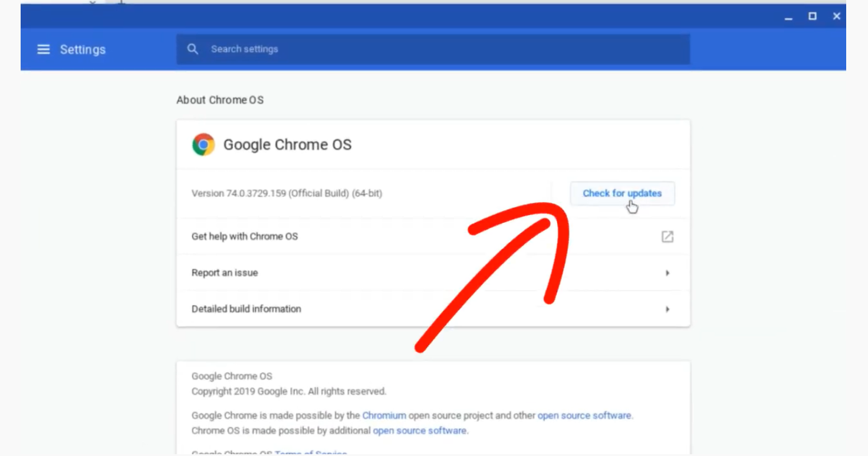
Task: Open the open source software link after 'additional'
Action: point(420,431)
